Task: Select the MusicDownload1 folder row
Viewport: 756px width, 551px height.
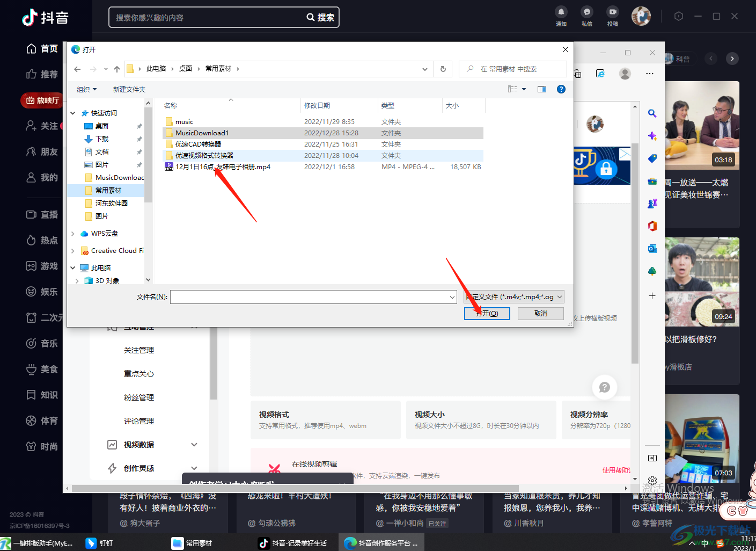Action: pyautogui.click(x=323, y=133)
